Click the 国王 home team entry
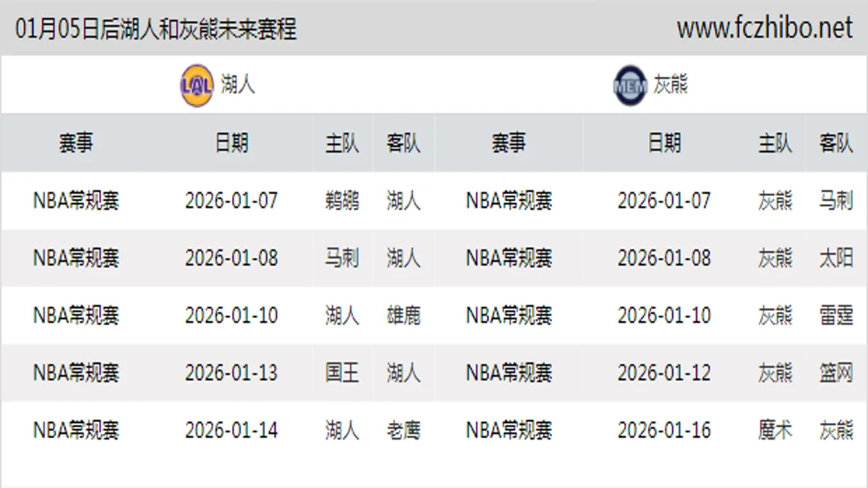The width and height of the screenshot is (868, 488). click(341, 372)
